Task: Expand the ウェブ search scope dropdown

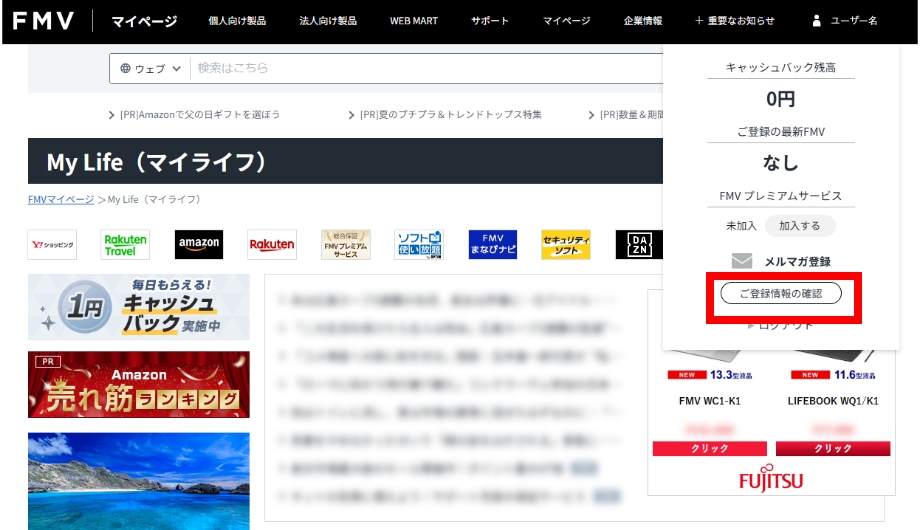Action: (151, 68)
